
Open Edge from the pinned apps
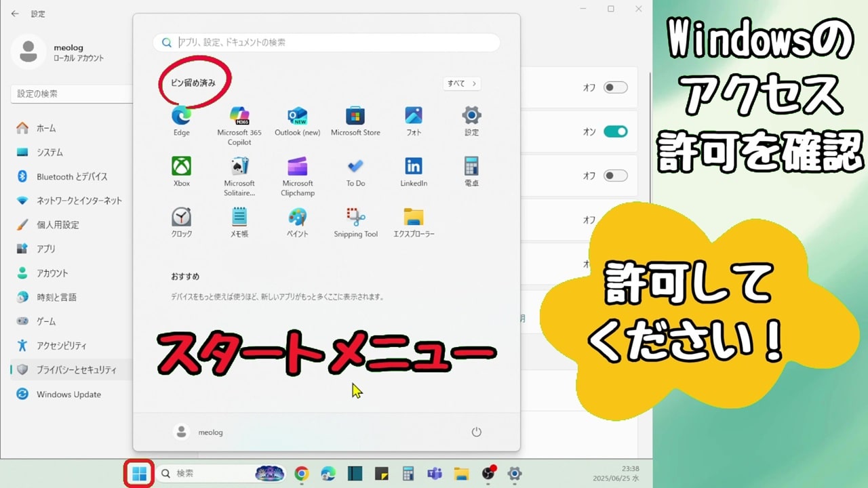tap(181, 121)
